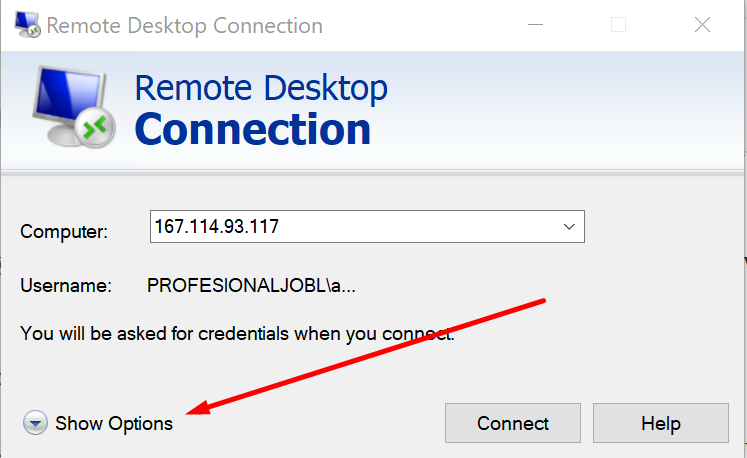Image resolution: width=747 pixels, height=458 pixels.
Task: Click the Show Options label
Action: (114, 423)
